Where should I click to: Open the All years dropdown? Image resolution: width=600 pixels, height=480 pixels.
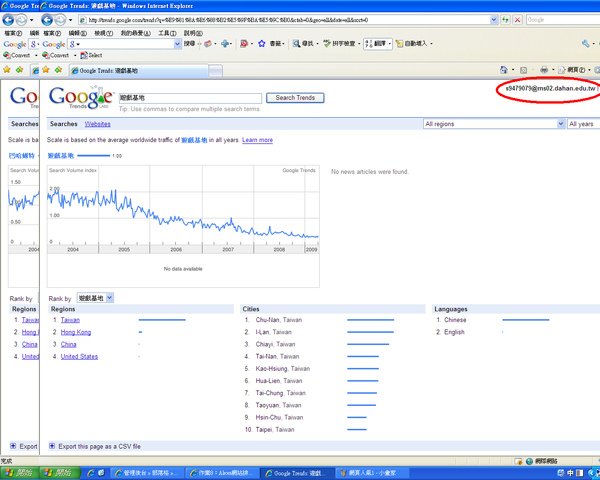[x=583, y=124]
